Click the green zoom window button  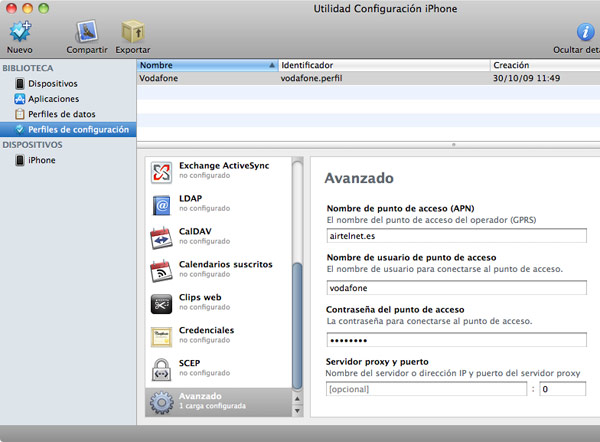[44, 8]
